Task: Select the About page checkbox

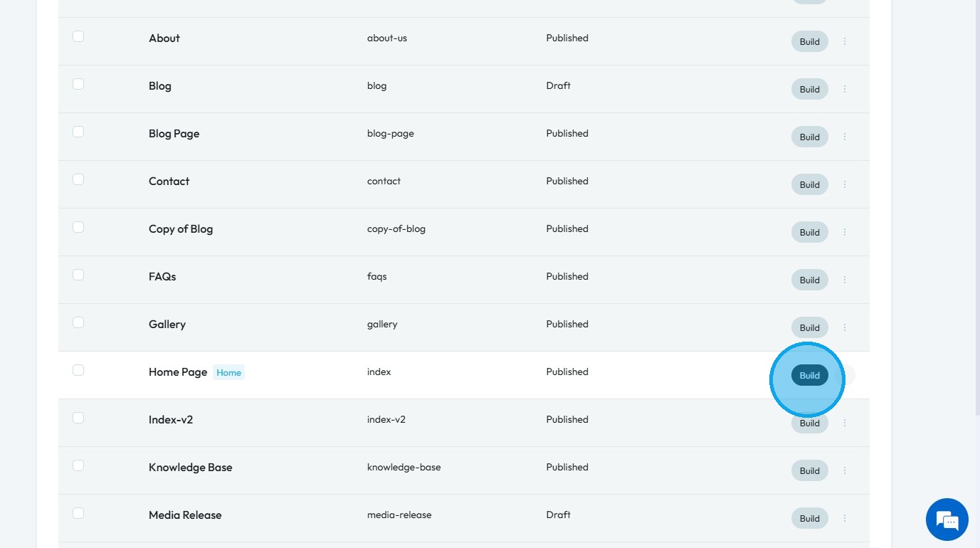Action: (x=78, y=36)
